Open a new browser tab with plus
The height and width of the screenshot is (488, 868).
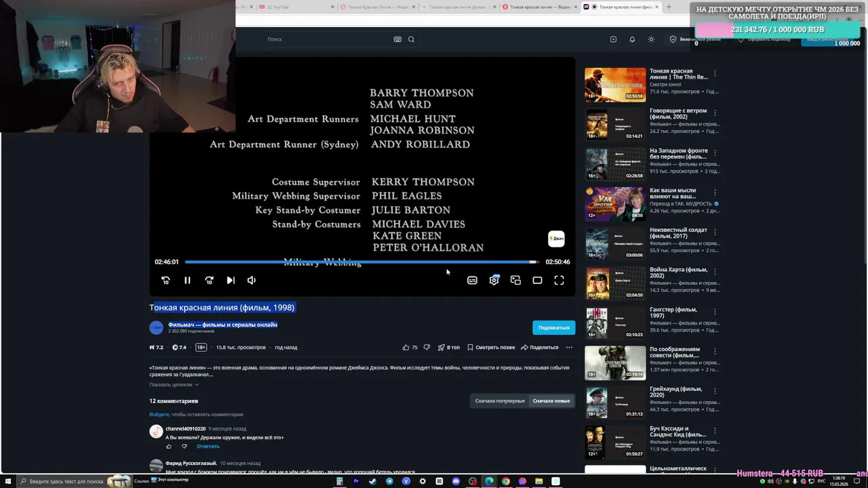[669, 7]
